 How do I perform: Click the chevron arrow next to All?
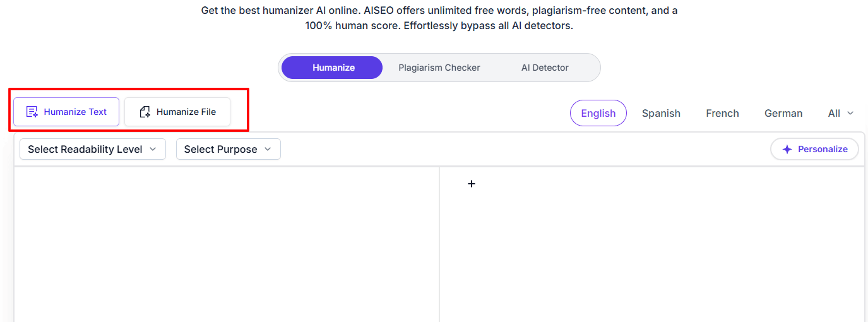[x=850, y=114]
